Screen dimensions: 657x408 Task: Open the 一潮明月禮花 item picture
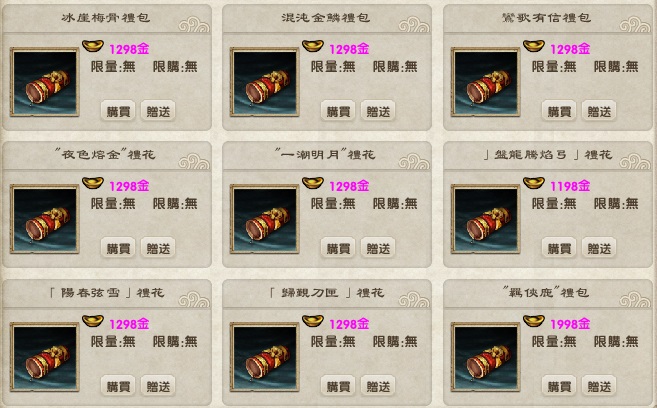point(264,219)
